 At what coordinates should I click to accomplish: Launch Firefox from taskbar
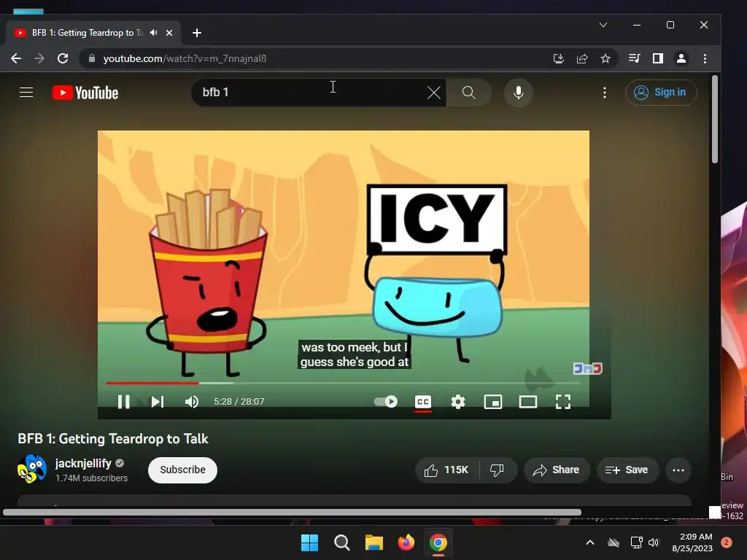(406, 542)
